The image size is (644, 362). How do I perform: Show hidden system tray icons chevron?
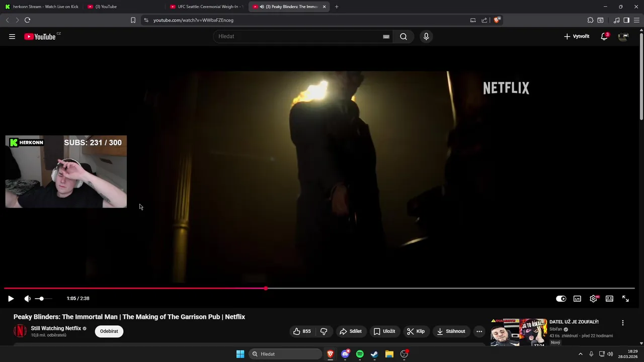[580, 354]
